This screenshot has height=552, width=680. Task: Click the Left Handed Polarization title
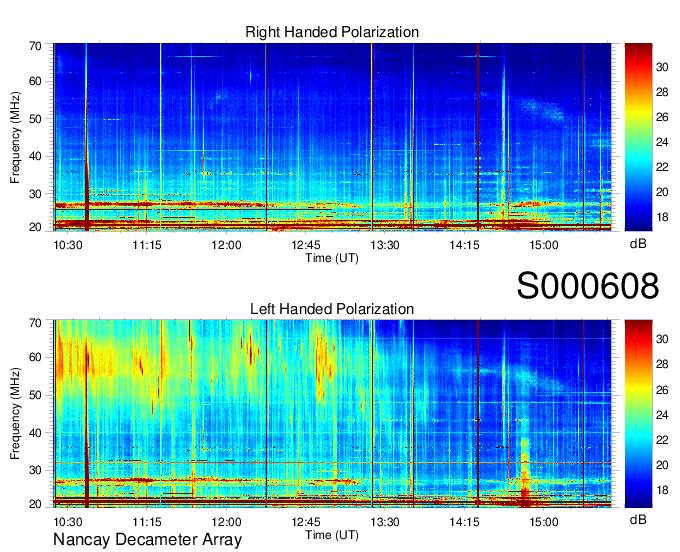(332, 309)
